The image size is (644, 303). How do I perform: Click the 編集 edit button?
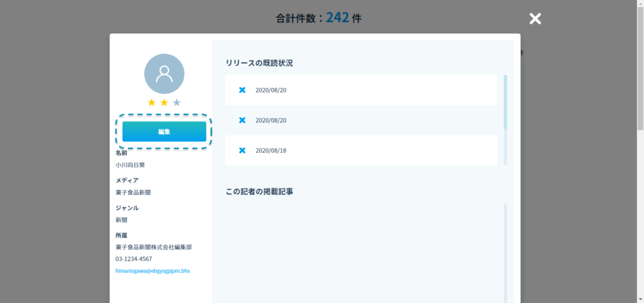click(164, 131)
